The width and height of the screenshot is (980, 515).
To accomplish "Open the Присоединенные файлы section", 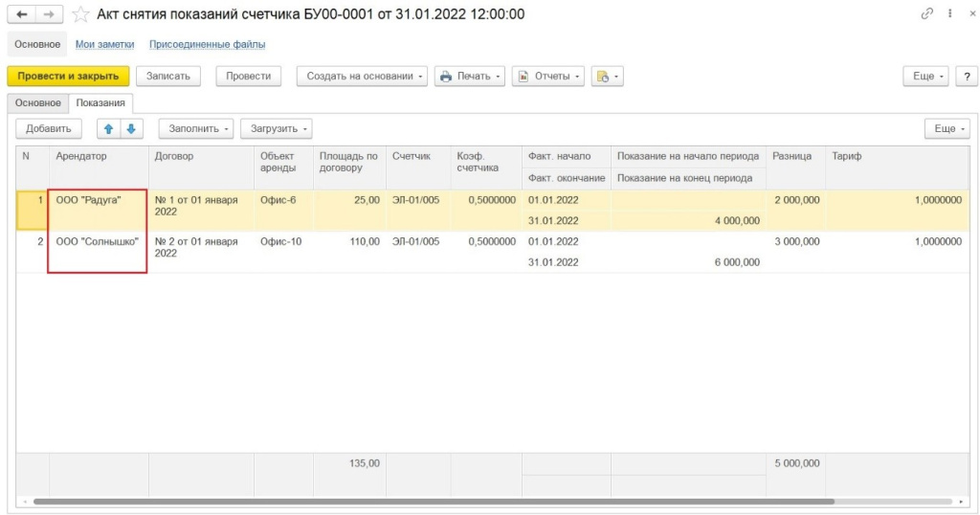I will [207, 44].
